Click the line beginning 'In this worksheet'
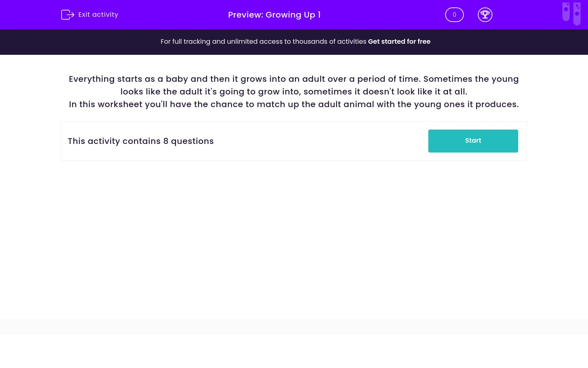The image size is (588, 368). pyautogui.click(x=294, y=104)
